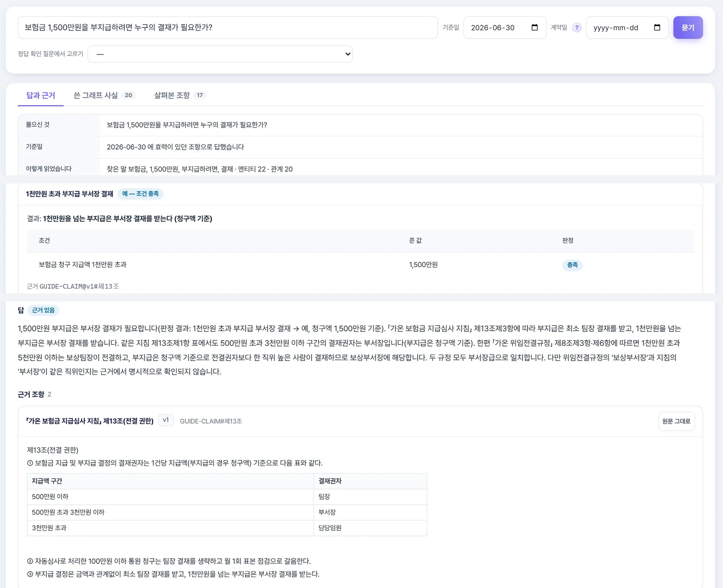Screen dimensions: 723x588
Task: Click the 「가온 보험금 지급심사 지침」 제13조(전결 권한) title
Action: tap(90, 421)
